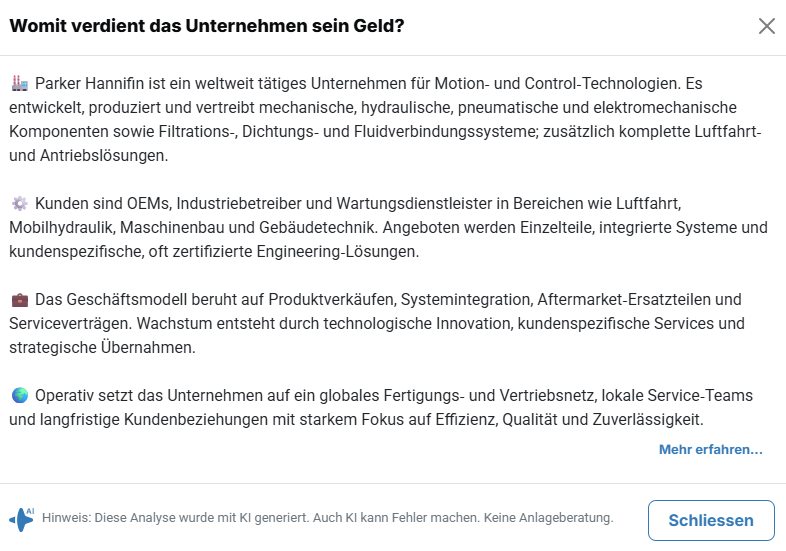786x551 pixels.
Task: Click the Keine Anlageberatung disclaimer text
Action: point(548,518)
